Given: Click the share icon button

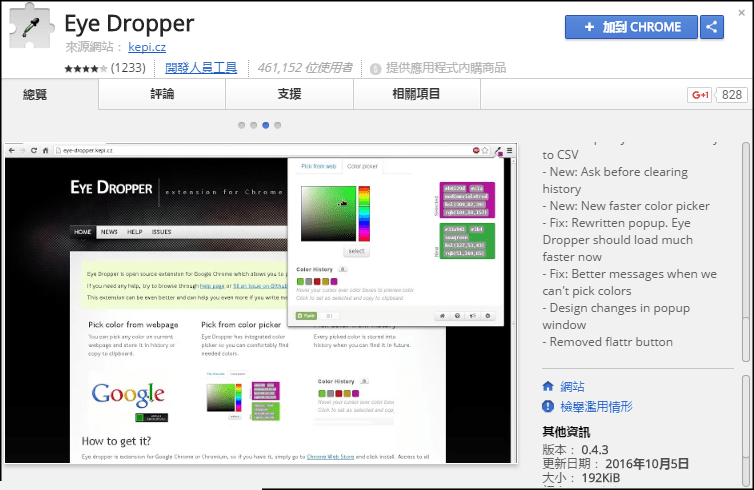Looking at the screenshot, I should pyautogui.click(x=712, y=27).
